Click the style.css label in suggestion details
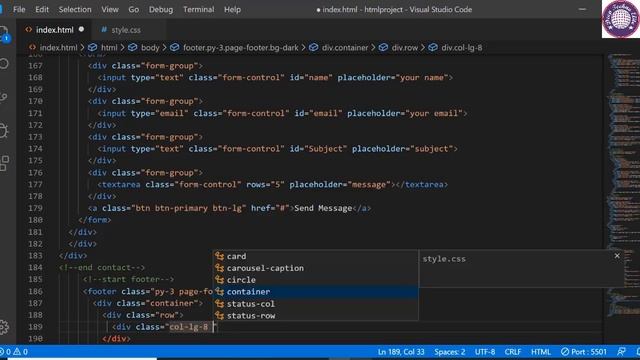 pyautogui.click(x=444, y=259)
